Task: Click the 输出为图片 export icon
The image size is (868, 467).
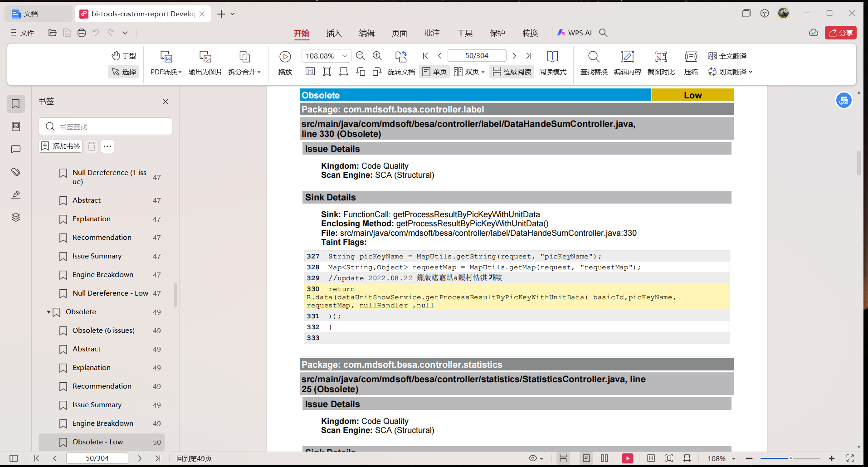Action: [x=205, y=57]
